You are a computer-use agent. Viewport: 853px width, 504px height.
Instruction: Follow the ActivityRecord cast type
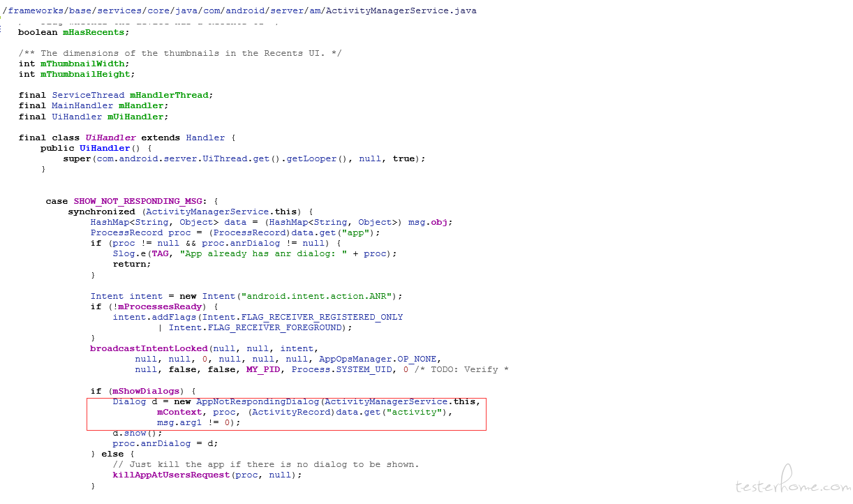point(292,412)
